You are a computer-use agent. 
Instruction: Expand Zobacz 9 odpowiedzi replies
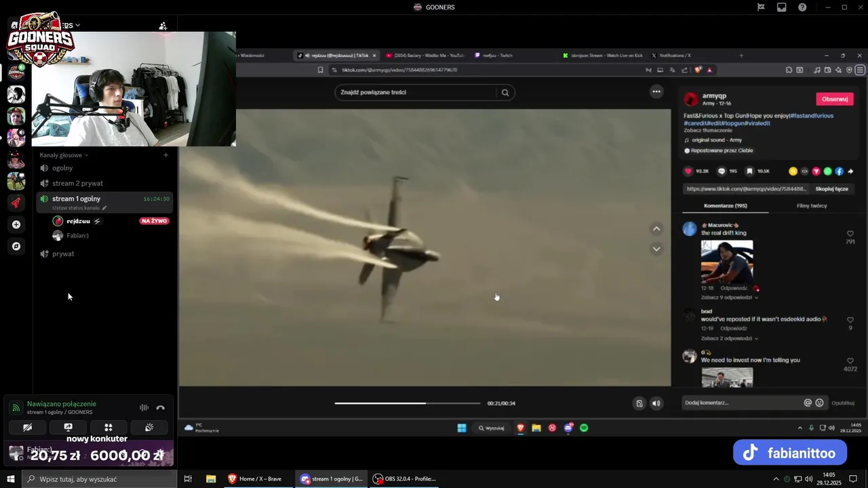730,298
